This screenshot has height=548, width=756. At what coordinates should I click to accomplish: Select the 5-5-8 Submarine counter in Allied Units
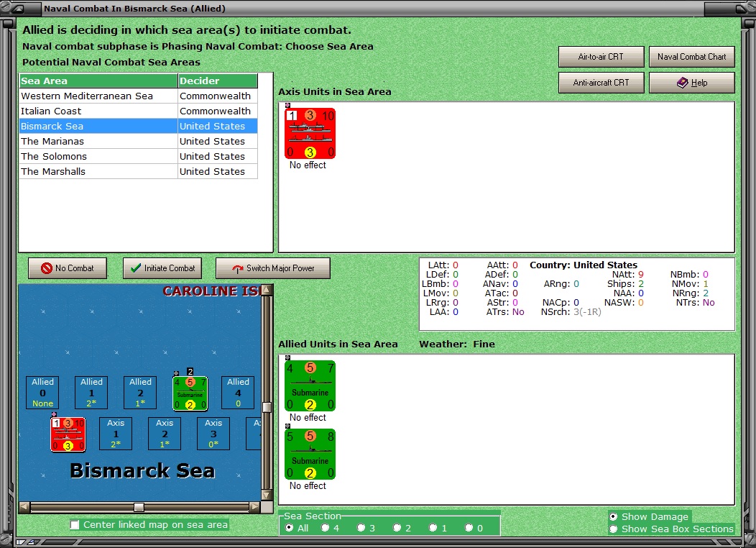(x=310, y=455)
